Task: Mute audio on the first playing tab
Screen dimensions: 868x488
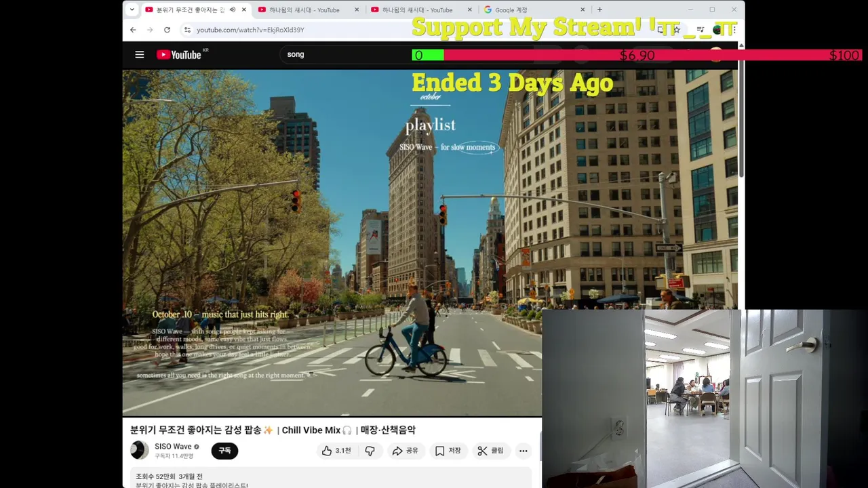Action: coord(233,9)
